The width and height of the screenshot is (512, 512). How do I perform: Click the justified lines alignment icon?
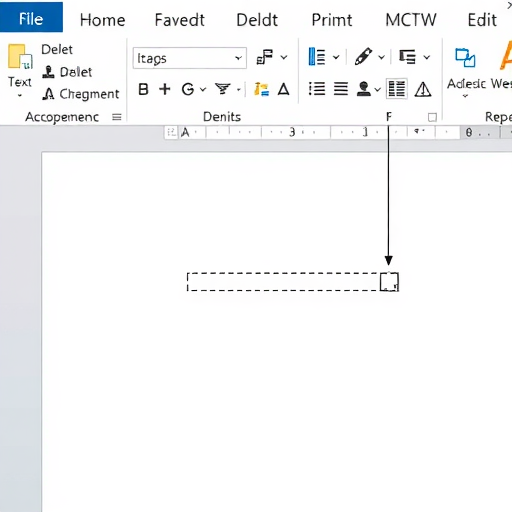point(341,89)
